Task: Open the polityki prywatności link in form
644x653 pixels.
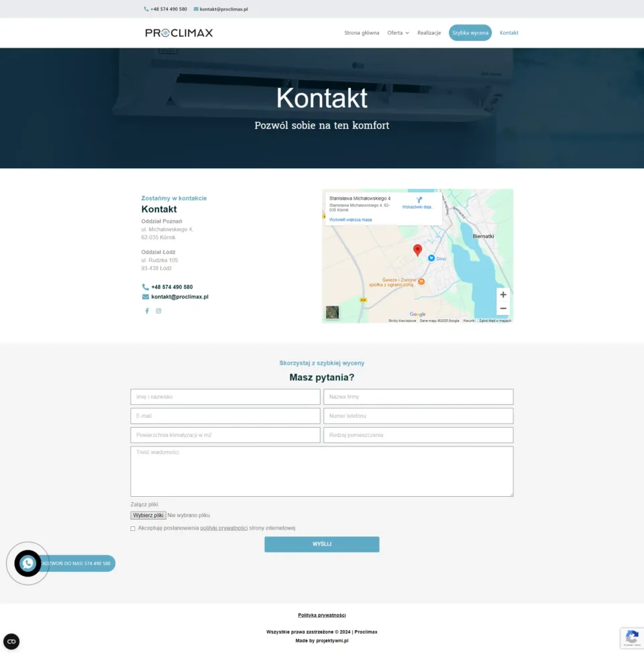Action: (224, 528)
